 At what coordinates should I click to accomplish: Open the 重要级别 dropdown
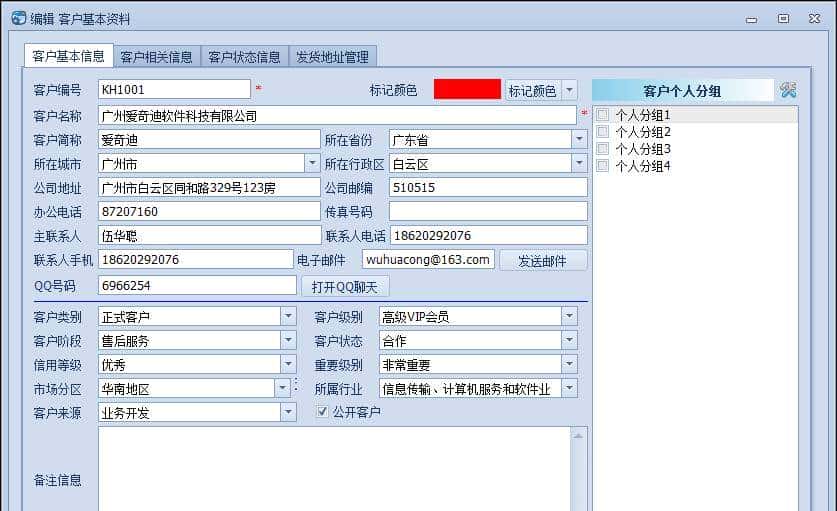570,364
